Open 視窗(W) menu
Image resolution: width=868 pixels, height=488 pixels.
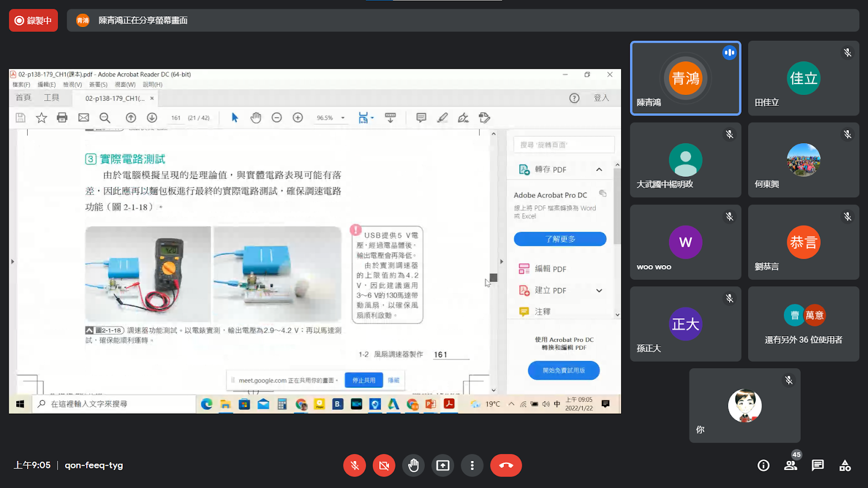[x=125, y=85]
